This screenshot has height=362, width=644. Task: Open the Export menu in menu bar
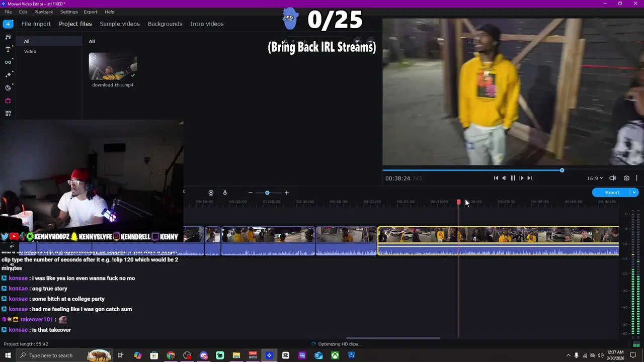point(91,12)
